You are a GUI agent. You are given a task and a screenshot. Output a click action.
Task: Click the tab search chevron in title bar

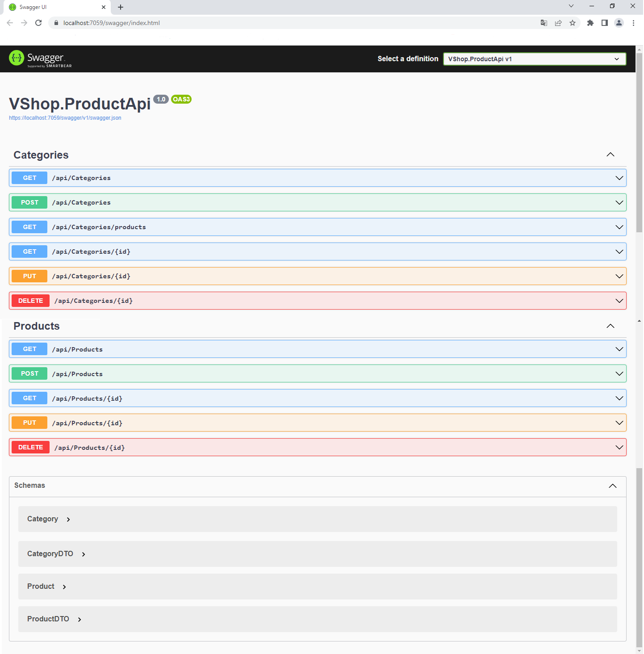[x=571, y=6]
